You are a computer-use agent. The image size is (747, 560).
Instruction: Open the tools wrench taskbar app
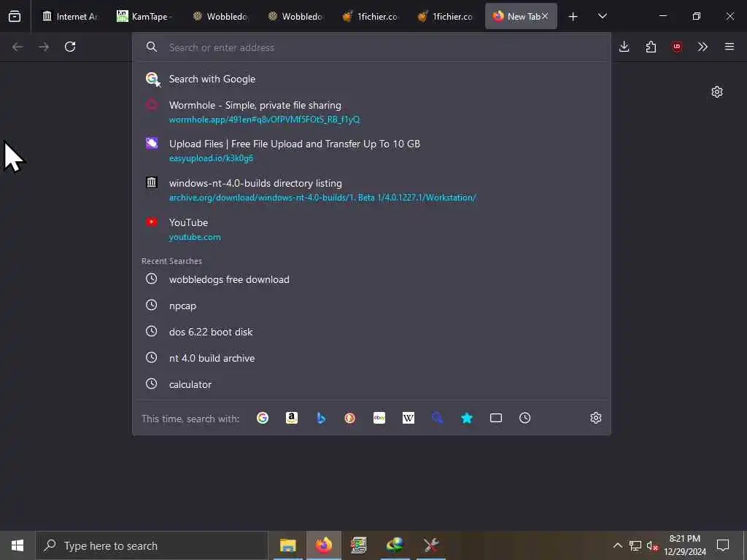[430, 545]
